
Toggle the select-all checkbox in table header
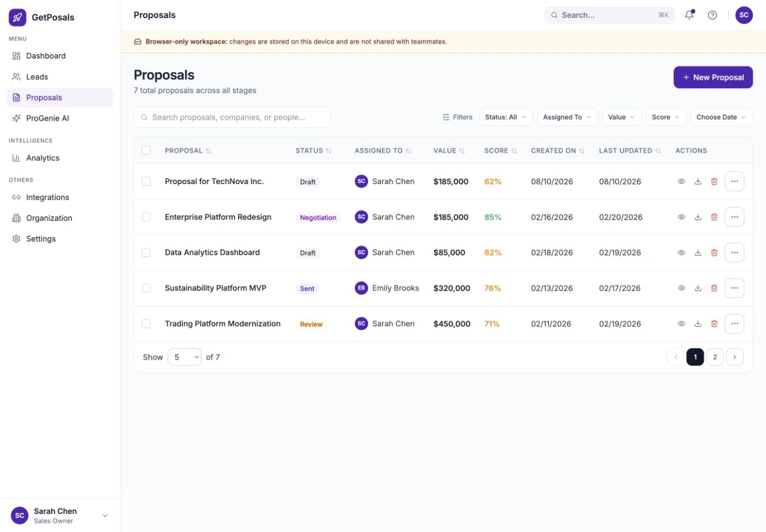[146, 150]
